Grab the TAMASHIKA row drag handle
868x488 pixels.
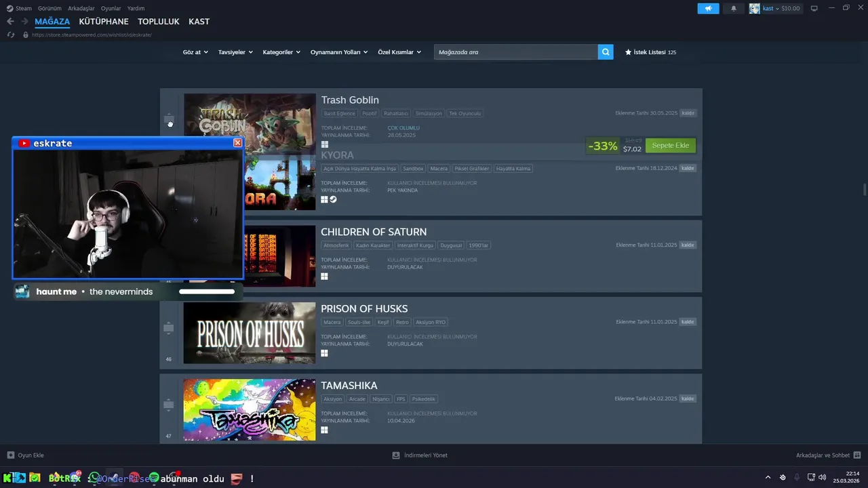coord(169,405)
